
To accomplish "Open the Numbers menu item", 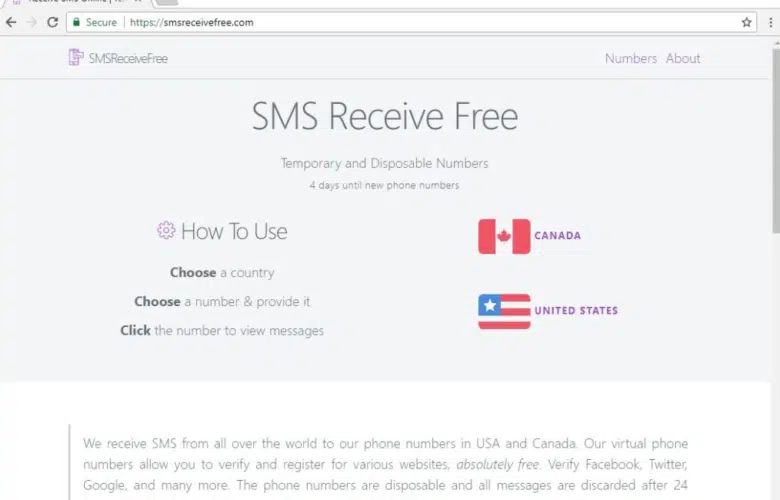I will click(631, 59).
